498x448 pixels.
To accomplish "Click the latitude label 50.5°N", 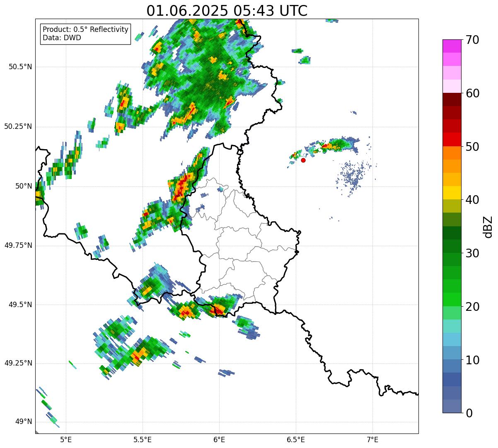I will point(21,67).
